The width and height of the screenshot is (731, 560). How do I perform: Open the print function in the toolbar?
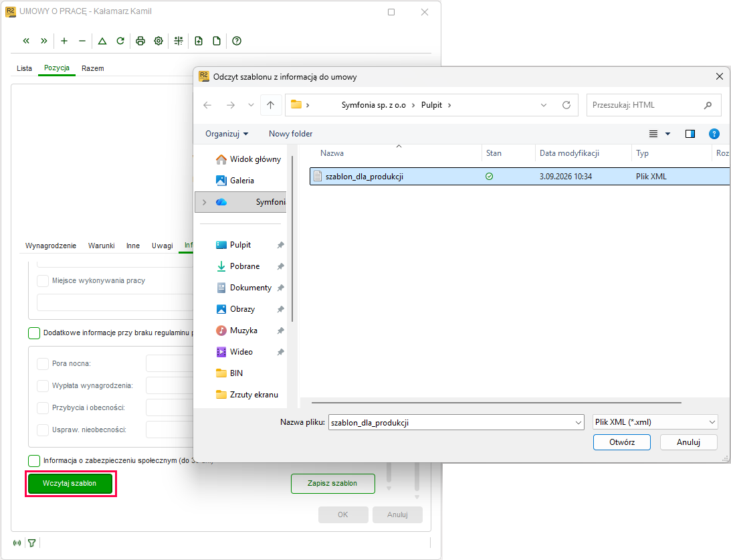tap(140, 41)
